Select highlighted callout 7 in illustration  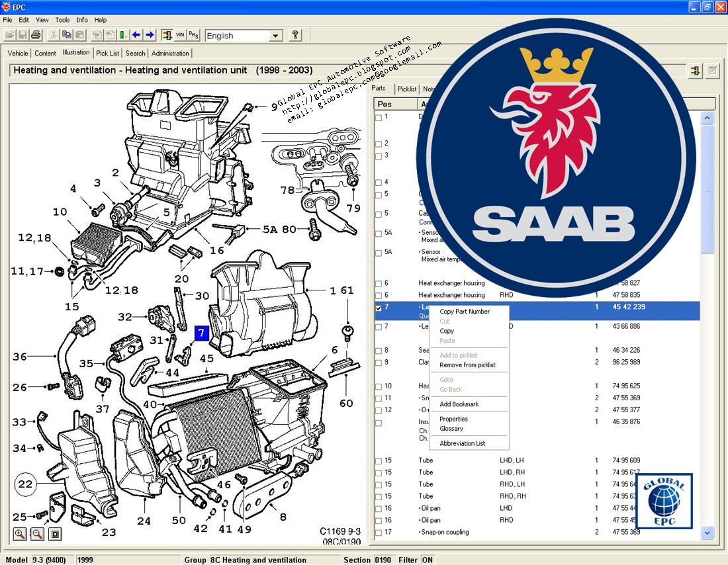[201, 333]
